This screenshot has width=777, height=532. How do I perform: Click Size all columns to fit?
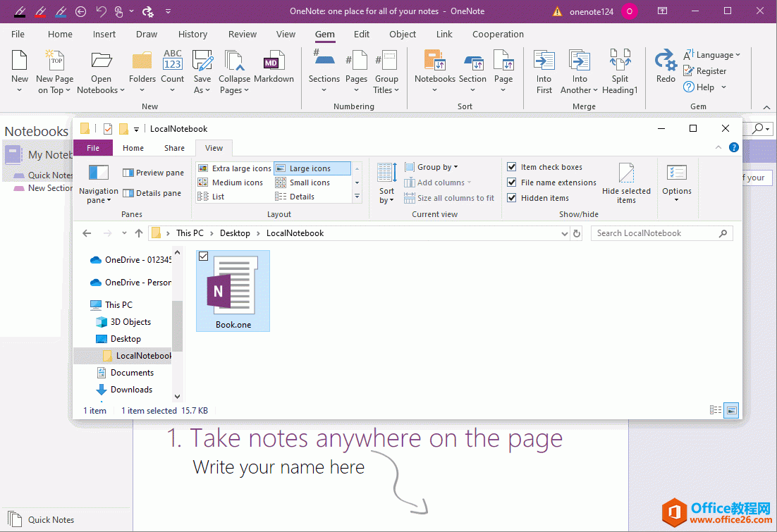(449, 198)
